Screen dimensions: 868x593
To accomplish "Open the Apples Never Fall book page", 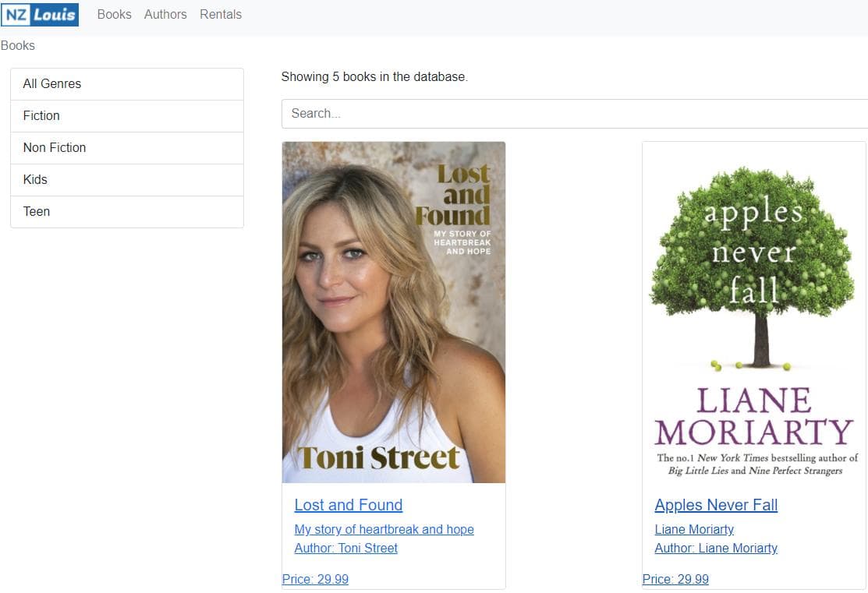I will pyautogui.click(x=715, y=505).
